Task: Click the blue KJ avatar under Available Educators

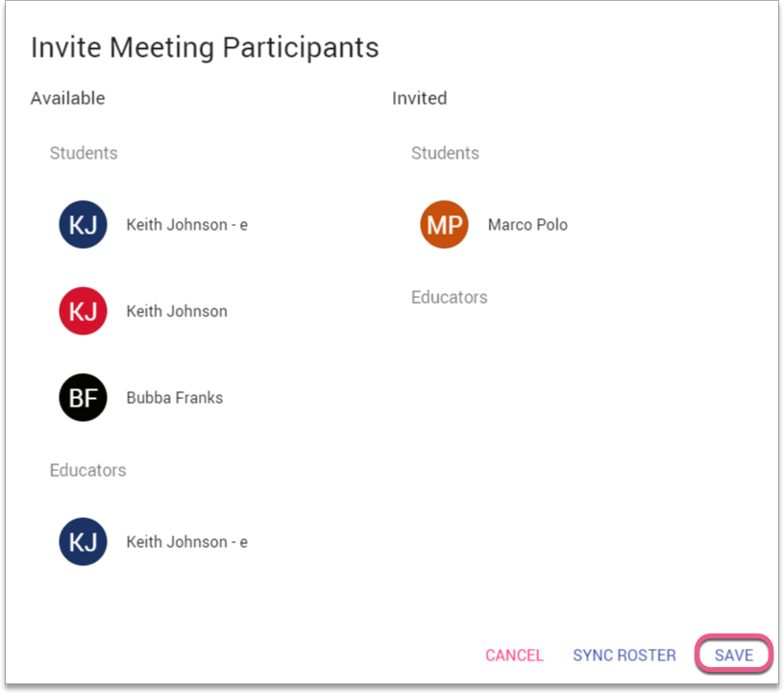Action: [83, 541]
